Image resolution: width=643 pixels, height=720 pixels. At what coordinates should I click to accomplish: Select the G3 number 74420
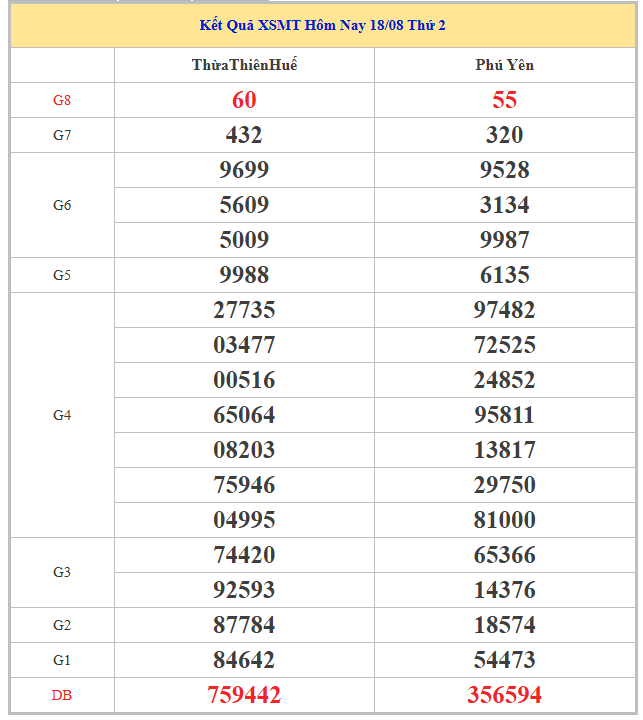244,555
